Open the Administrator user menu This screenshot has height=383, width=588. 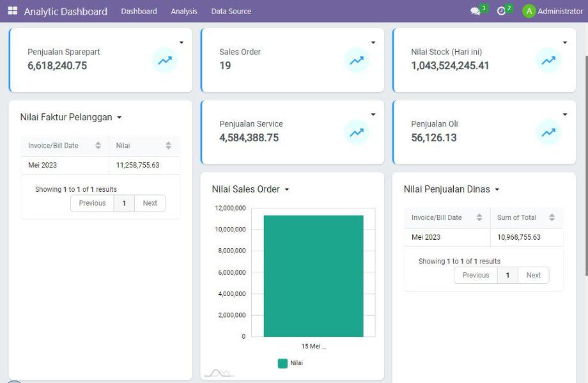[553, 11]
